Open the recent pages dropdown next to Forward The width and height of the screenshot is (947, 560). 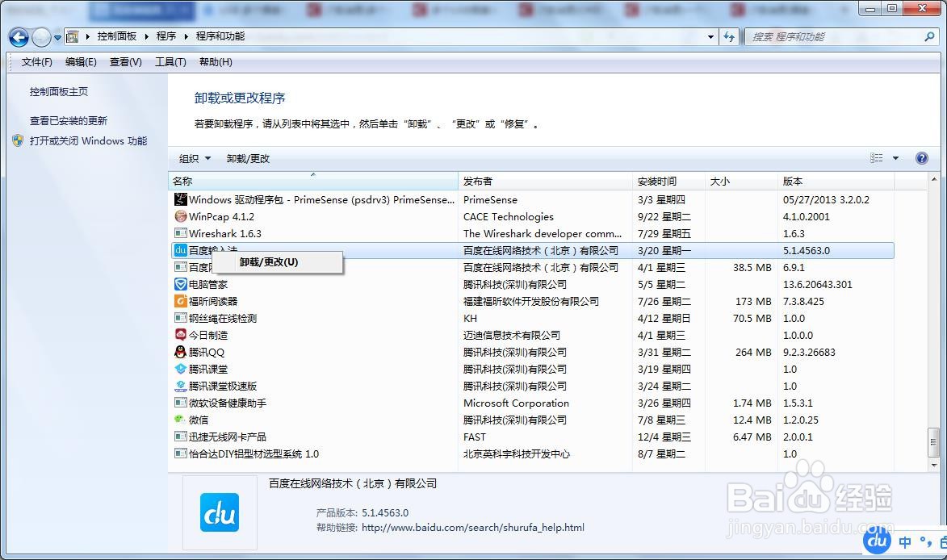tap(57, 37)
